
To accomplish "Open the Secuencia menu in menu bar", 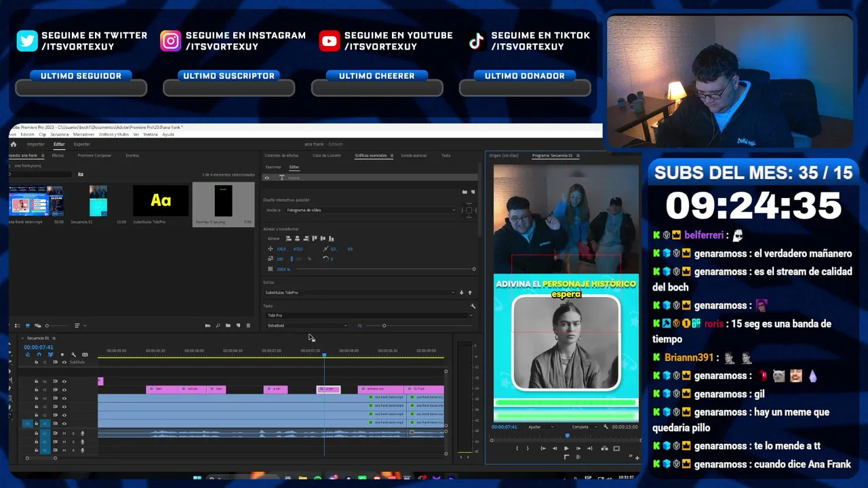I will (60, 134).
